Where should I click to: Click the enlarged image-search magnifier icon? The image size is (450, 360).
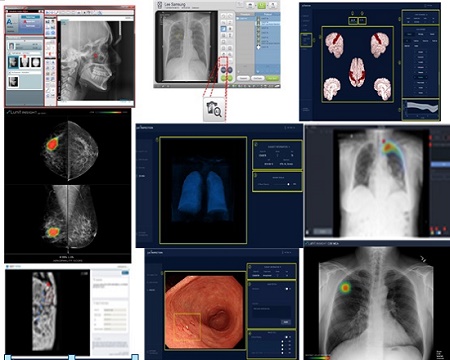click(x=214, y=109)
